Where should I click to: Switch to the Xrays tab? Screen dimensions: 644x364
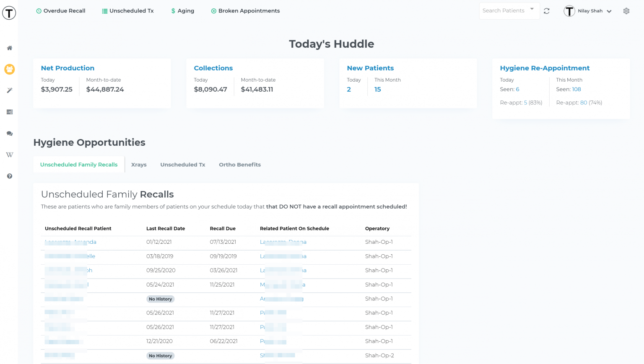139,164
